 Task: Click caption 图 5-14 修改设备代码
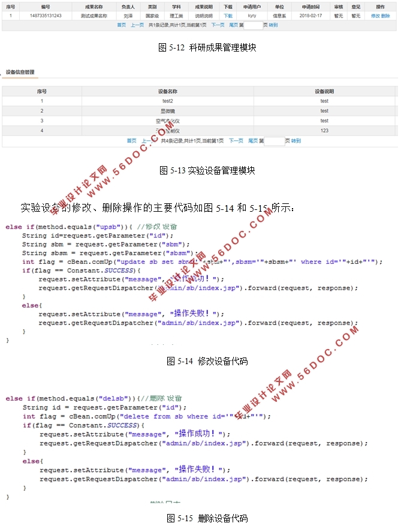point(207,361)
